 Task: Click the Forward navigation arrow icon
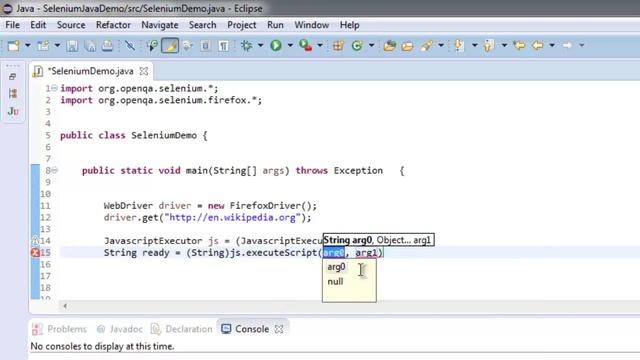tap(567, 45)
